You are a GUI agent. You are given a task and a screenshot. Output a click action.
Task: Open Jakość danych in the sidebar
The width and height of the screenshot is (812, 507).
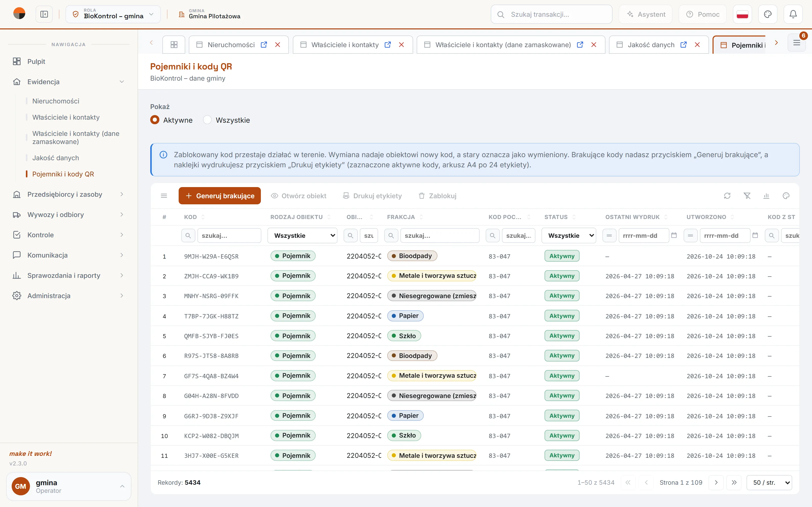tap(56, 158)
